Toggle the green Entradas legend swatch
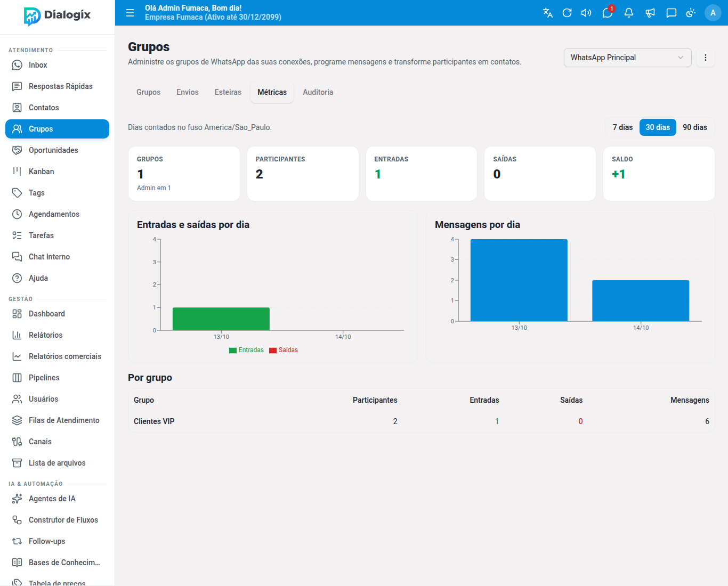 point(233,351)
